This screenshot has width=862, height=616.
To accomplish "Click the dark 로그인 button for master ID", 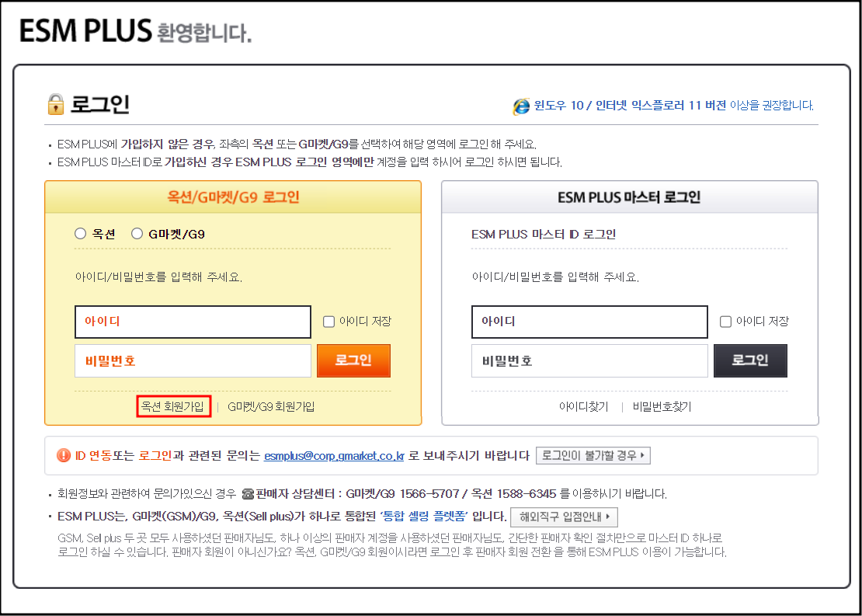I will point(750,360).
